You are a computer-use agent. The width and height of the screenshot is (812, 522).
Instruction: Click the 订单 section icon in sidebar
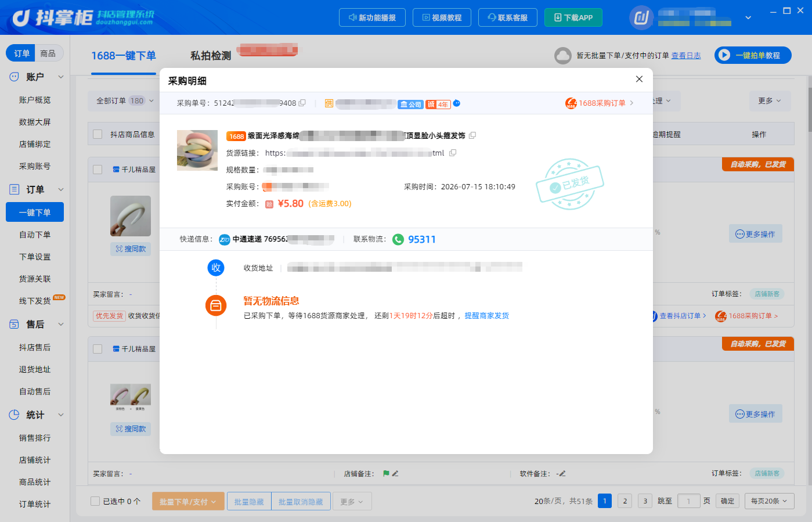(x=15, y=189)
